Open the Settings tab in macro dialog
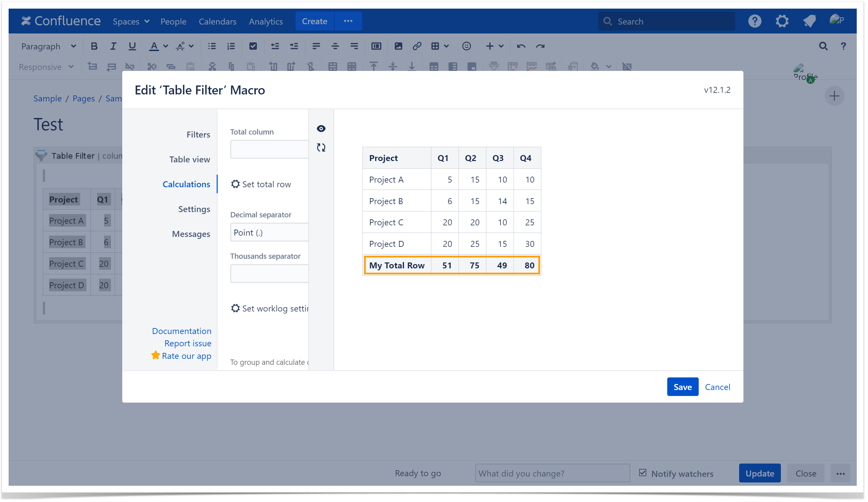This screenshot has width=868, height=502. (x=194, y=209)
